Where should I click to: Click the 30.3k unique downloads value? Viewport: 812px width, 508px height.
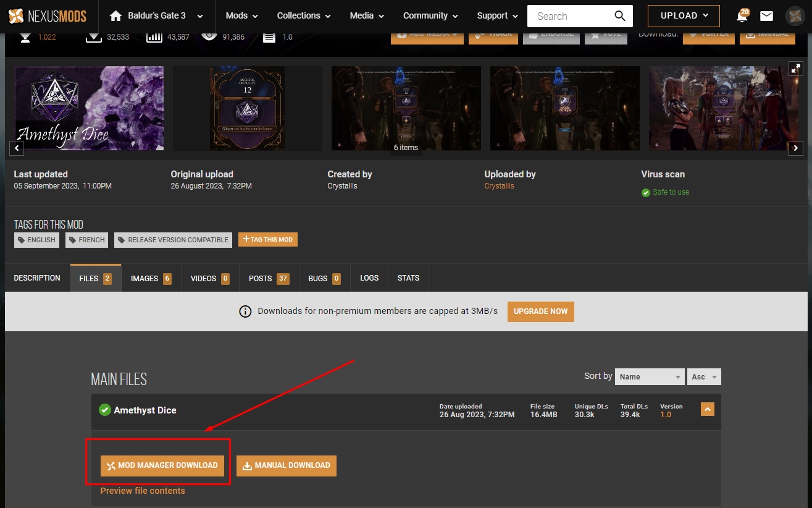(x=585, y=415)
